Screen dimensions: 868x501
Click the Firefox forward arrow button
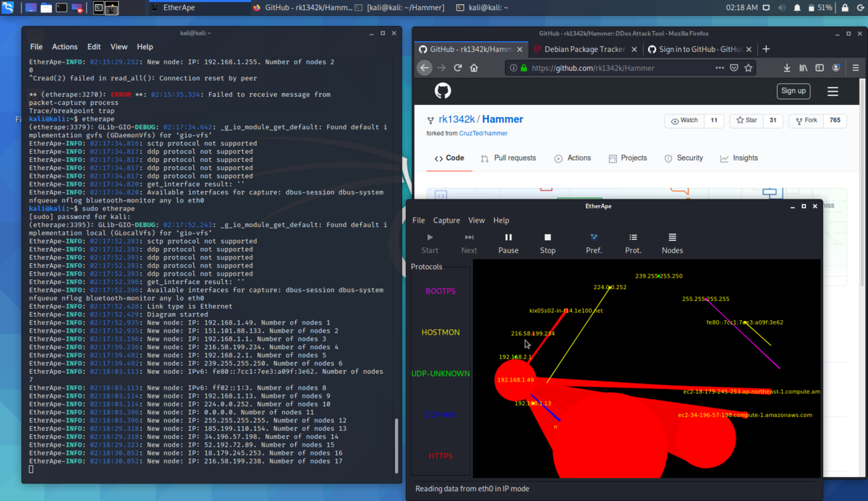coord(441,68)
